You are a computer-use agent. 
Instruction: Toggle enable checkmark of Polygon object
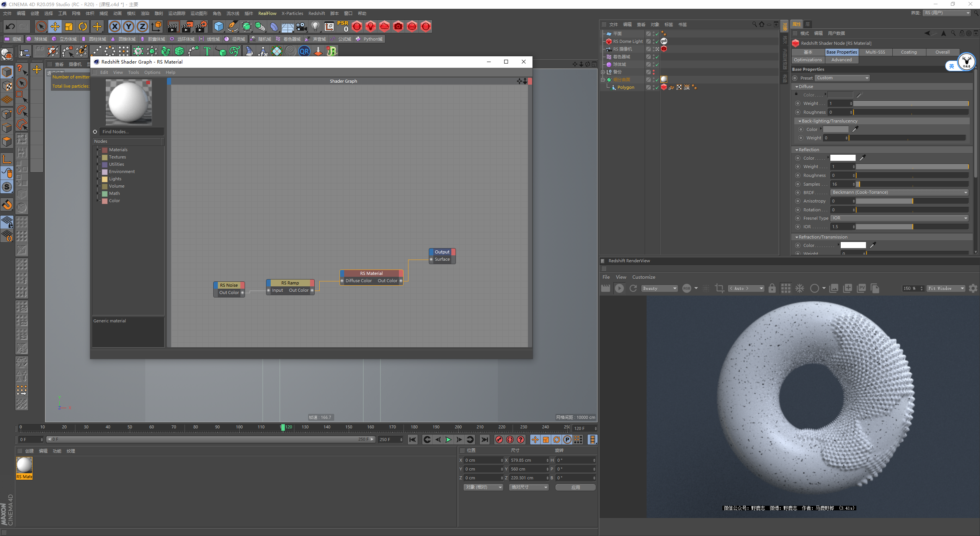pos(657,87)
